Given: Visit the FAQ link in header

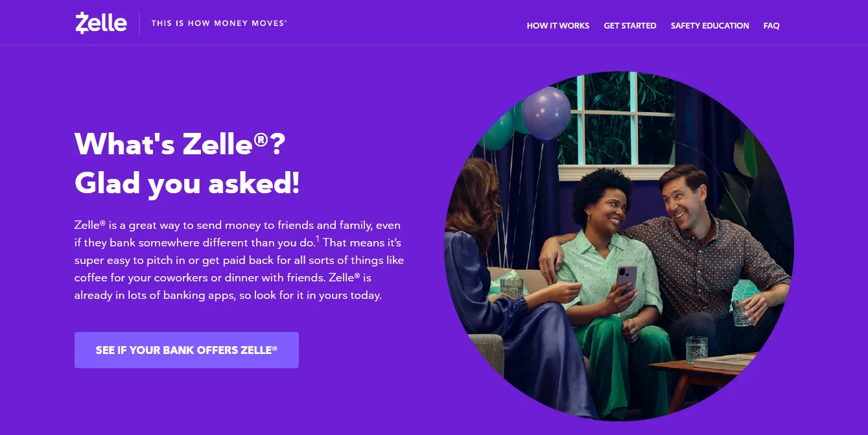Looking at the screenshot, I should pyautogui.click(x=771, y=26).
